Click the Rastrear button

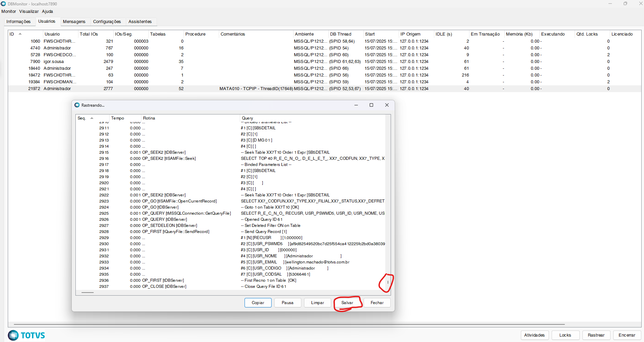click(596, 335)
